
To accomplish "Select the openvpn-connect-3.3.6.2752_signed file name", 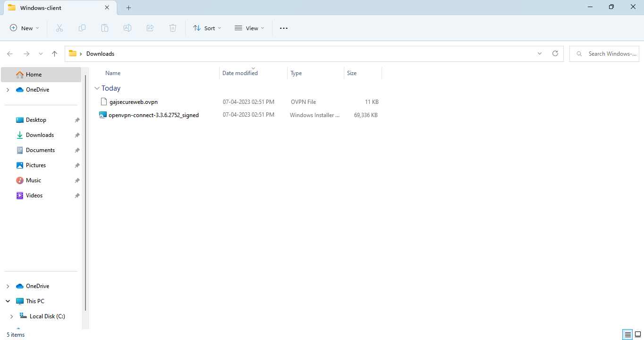I will click(153, 115).
